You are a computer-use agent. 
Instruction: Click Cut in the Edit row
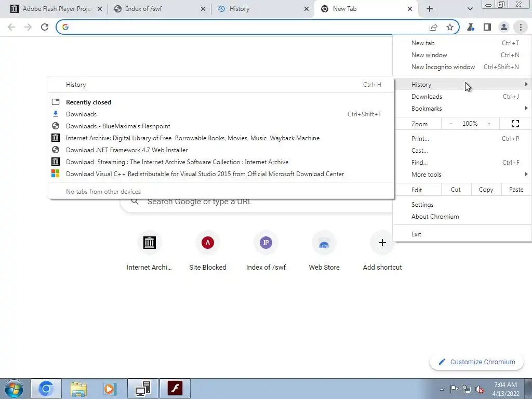tap(456, 190)
